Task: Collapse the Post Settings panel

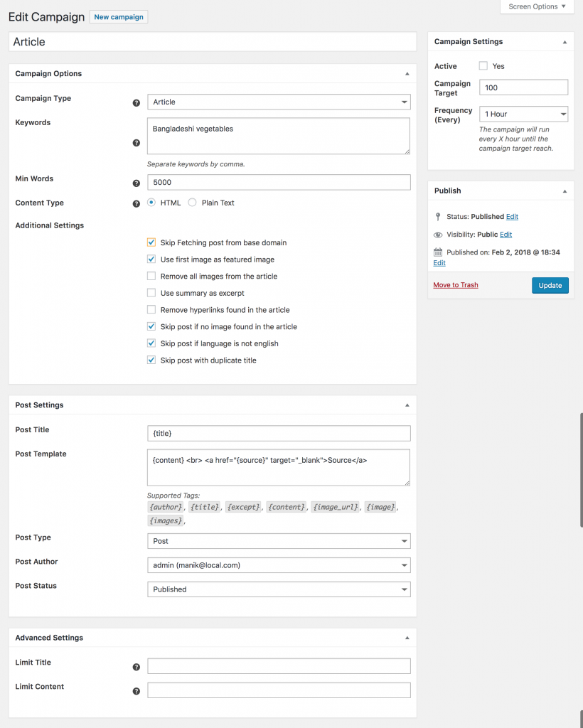Action: click(407, 405)
